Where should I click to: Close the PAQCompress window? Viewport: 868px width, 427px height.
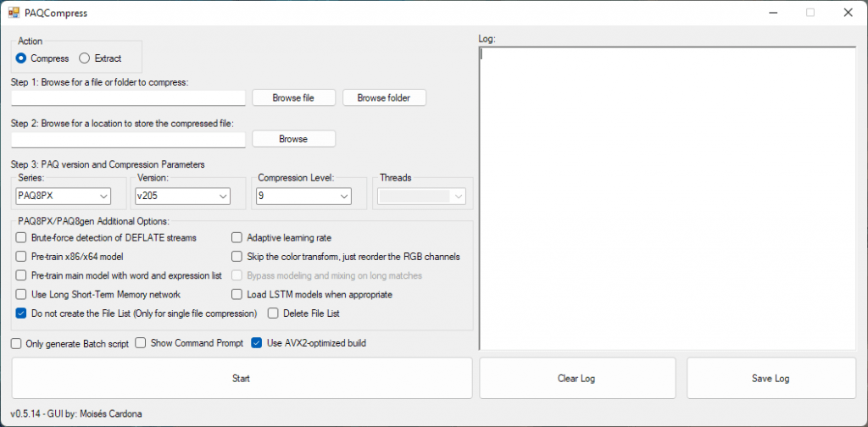[x=848, y=13]
